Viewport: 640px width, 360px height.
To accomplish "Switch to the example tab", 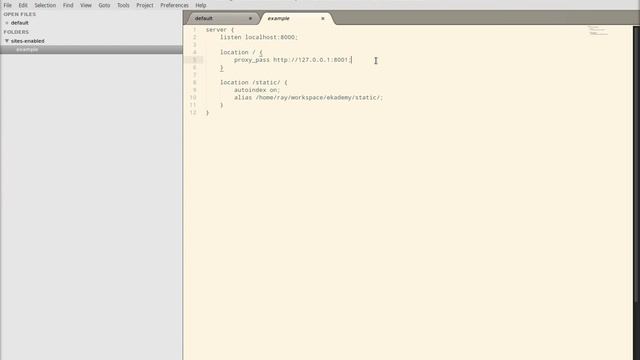I will pyautogui.click(x=296, y=18).
